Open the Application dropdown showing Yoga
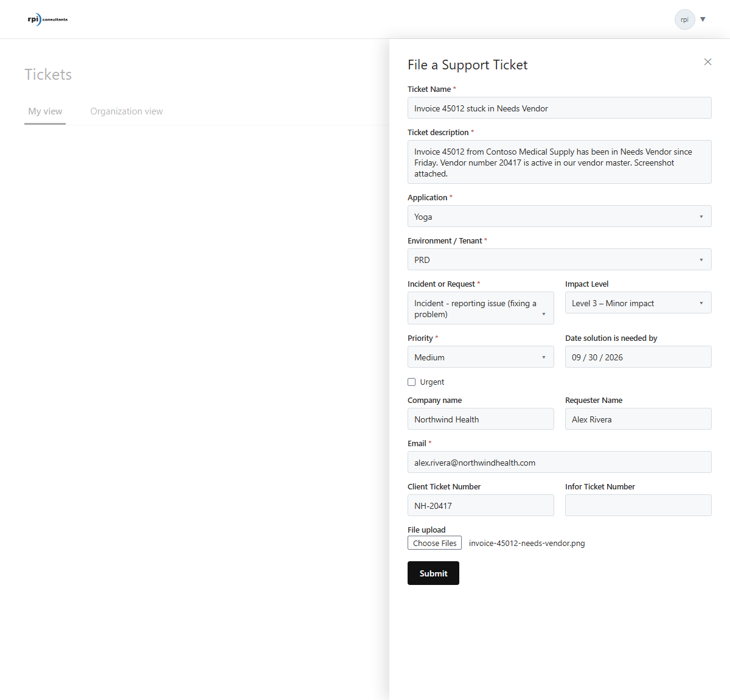This screenshot has height=700, width=730. 560,216
